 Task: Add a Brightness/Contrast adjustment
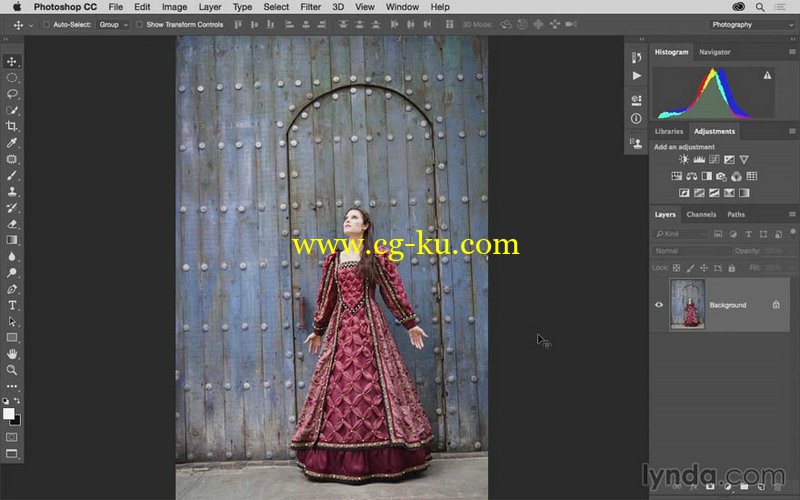click(684, 160)
